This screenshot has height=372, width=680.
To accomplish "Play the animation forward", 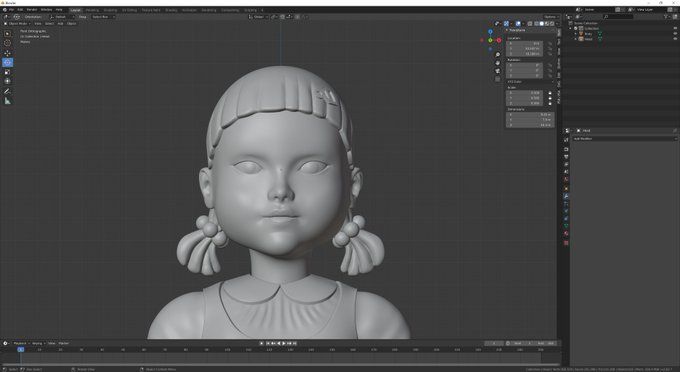I will [284, 343].
